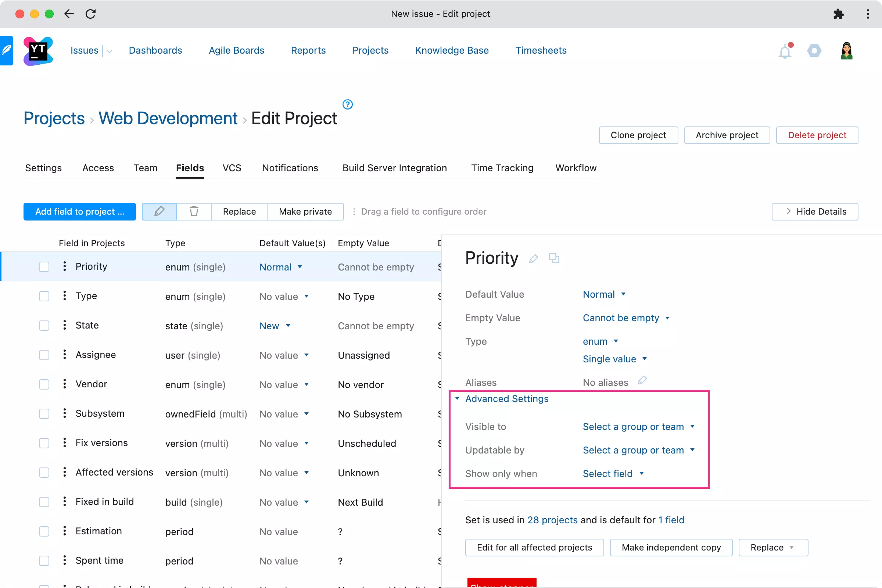
Task: Click the Web Development breadcrumb link
Action: [x=168, y=118]
